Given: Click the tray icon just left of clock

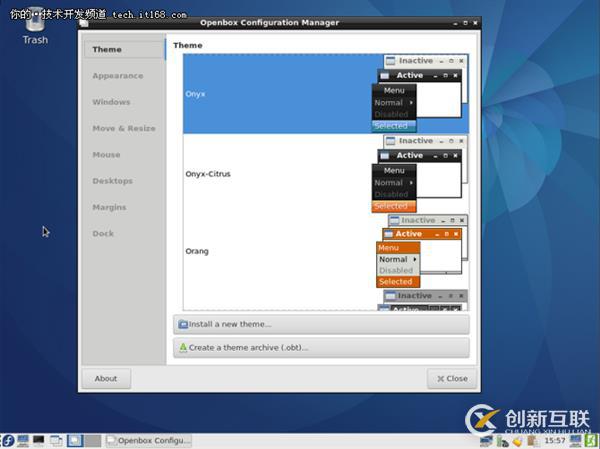Looking at the screenshot, I should pos(532,441).
